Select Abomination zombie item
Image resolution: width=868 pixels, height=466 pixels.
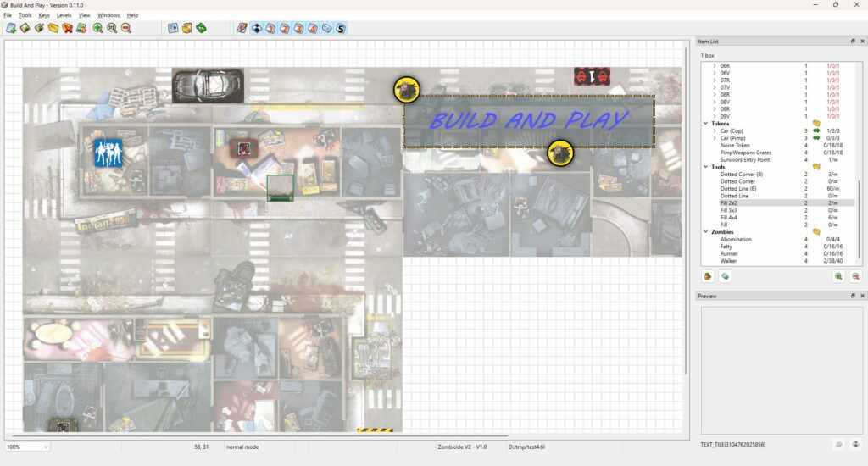736,239
